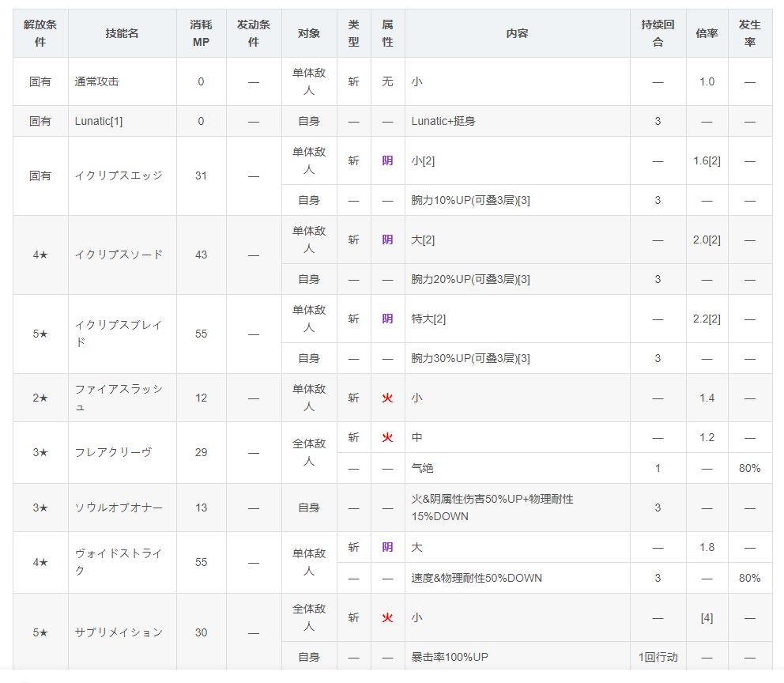Click the 暴击率100%UP effect text

(450, 657)
